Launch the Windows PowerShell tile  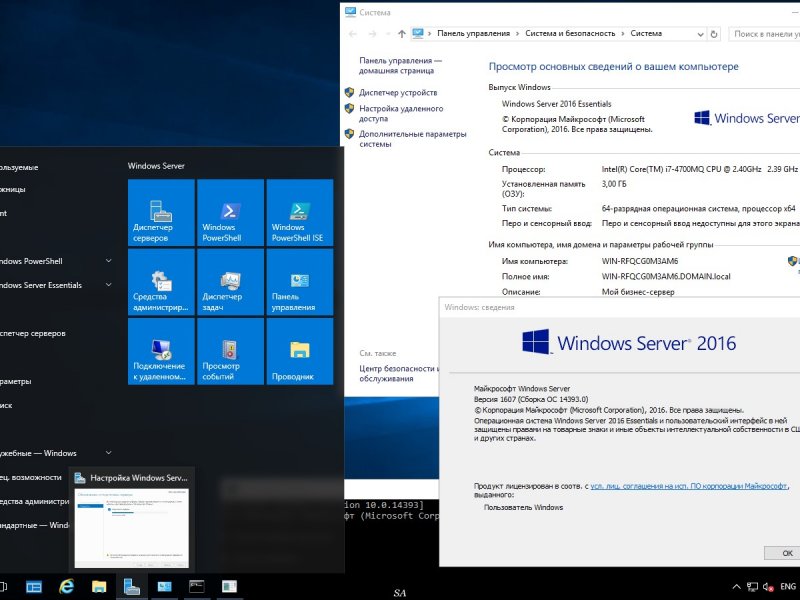coord(231,213)
